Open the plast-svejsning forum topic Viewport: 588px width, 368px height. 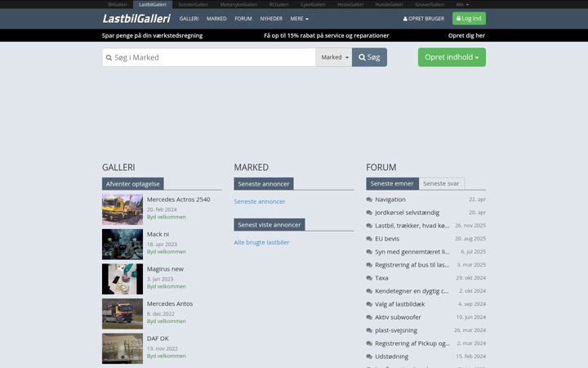click(396, 330)
